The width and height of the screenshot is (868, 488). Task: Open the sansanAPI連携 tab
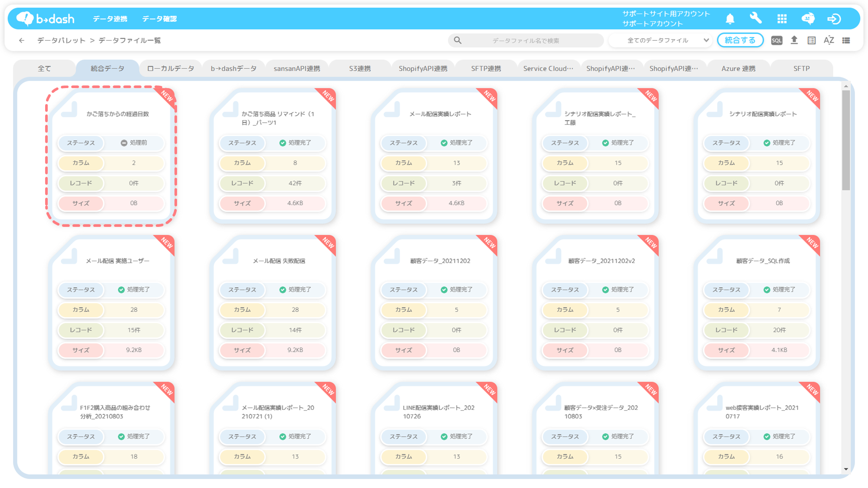297,69
